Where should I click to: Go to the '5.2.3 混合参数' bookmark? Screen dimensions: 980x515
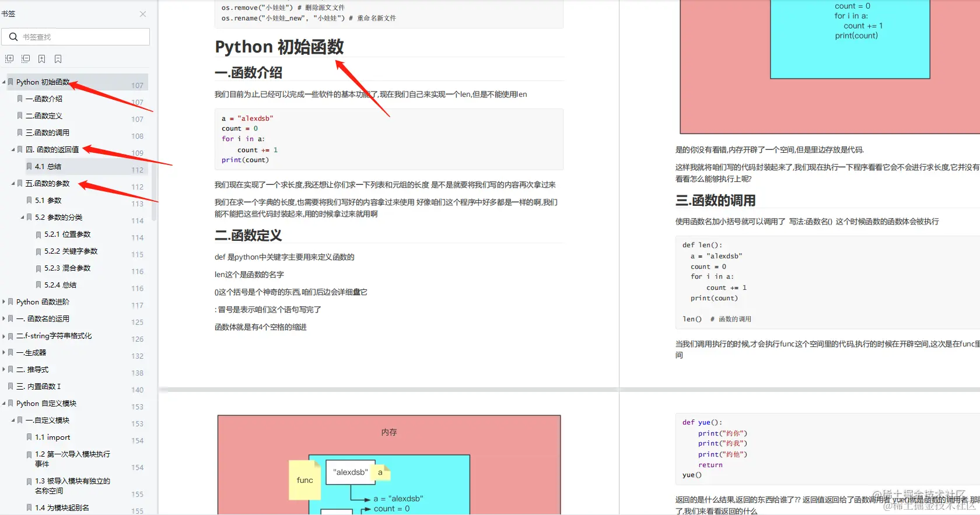click(67, 268)
